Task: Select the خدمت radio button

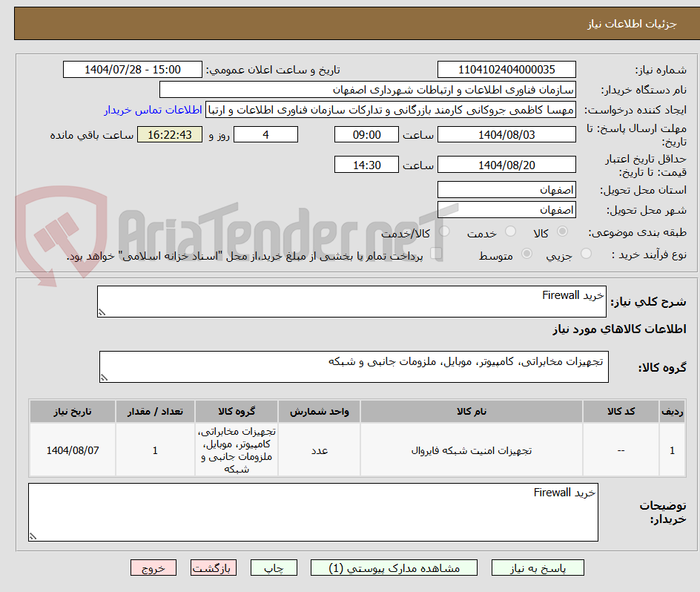Action: [509, 230]
